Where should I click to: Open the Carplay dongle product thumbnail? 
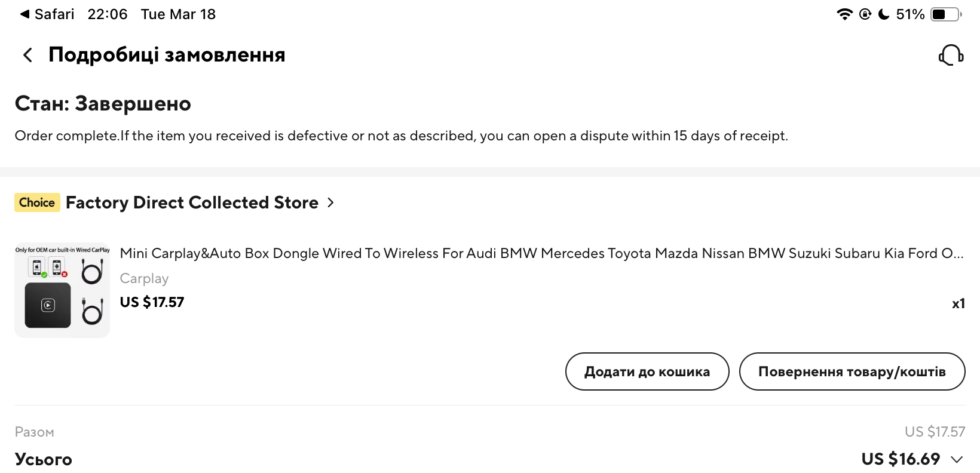point(62,290)
